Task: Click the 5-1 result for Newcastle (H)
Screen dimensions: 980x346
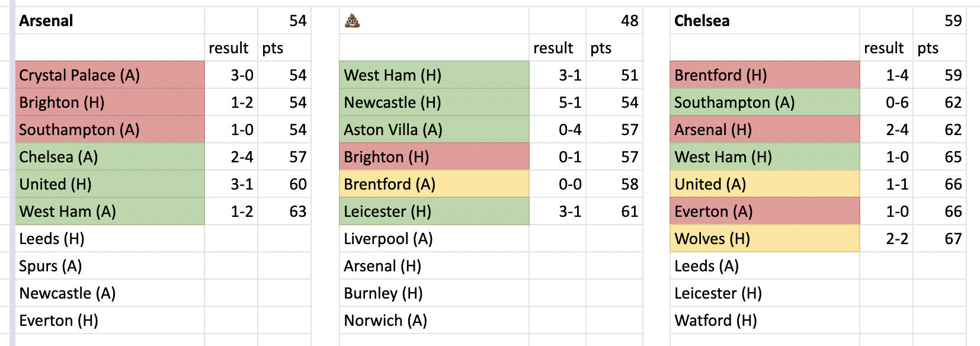Action: 569,102
